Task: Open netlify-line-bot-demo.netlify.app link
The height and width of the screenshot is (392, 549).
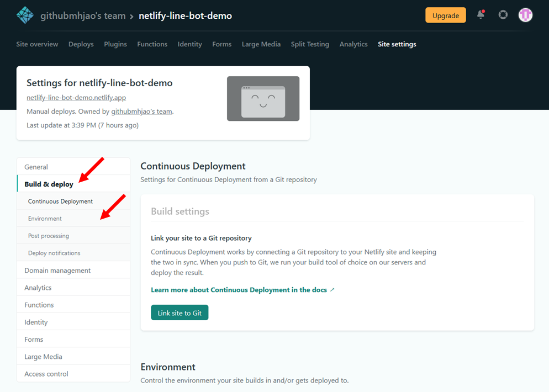Action: click(x=76, y=98)
